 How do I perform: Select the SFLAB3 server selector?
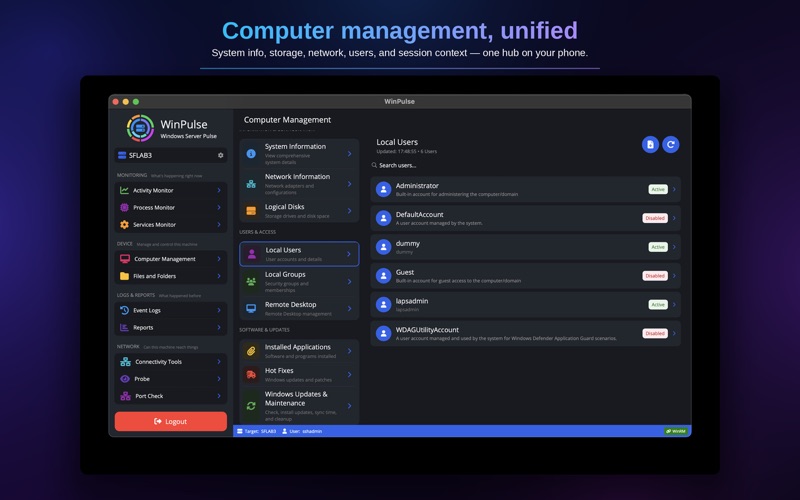171,155
